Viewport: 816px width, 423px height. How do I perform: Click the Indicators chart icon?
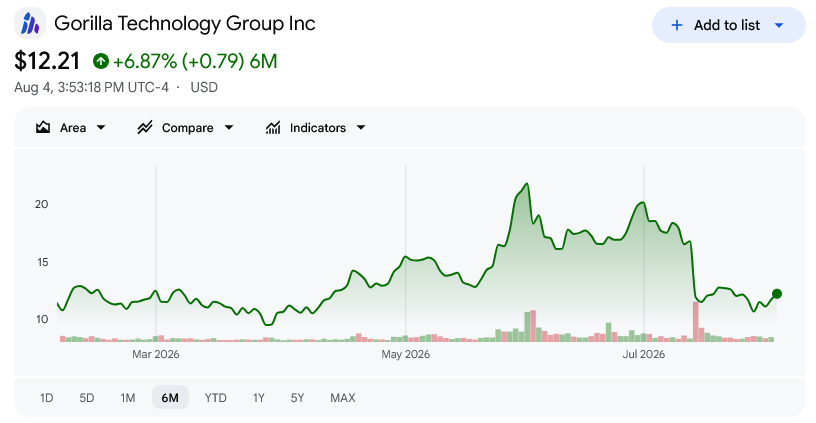pyautogui.click(x=273, y=127)
